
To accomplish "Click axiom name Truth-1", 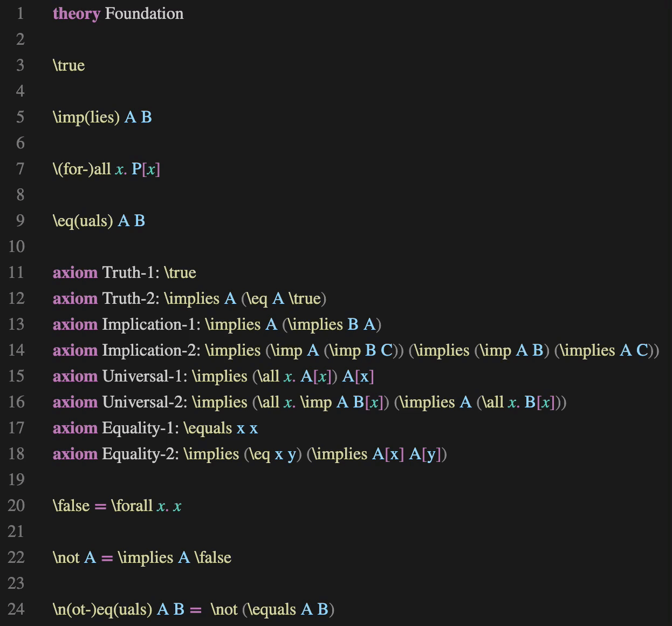I will [129, 273].
